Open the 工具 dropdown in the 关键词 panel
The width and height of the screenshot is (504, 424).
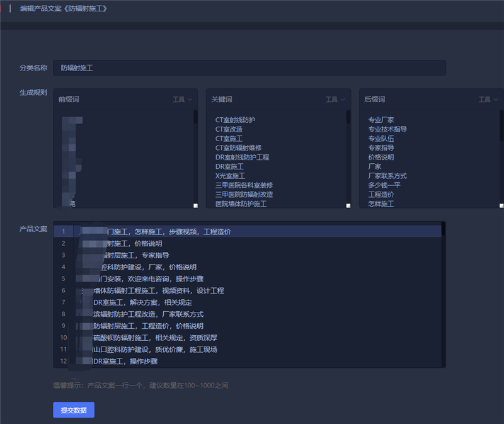click(335, 100)
